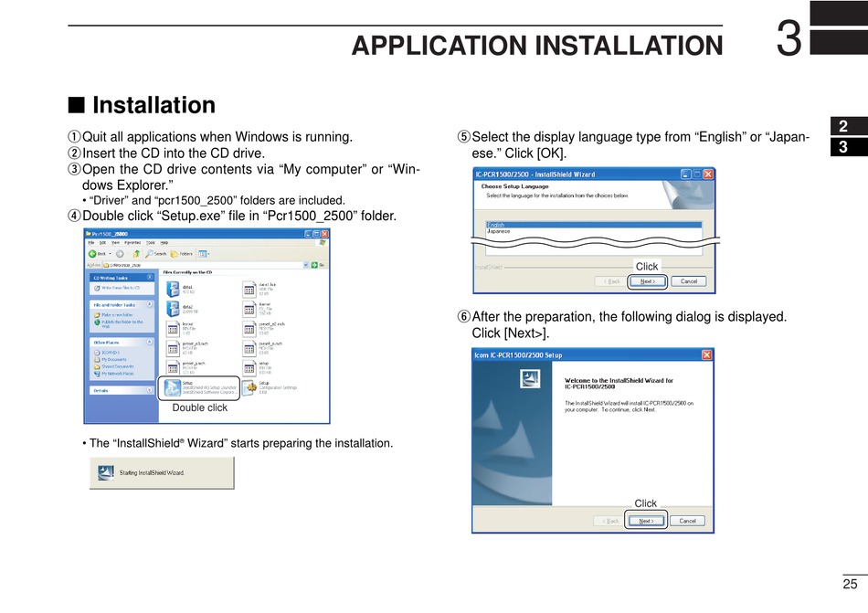The image size is (868, 613).
Task: Toggle the Folders pane button
Action: 182,254
